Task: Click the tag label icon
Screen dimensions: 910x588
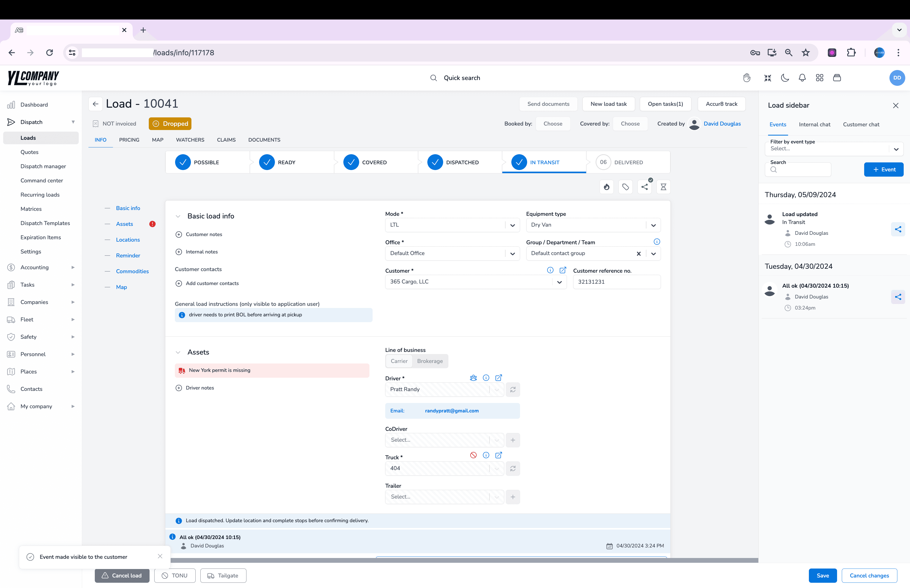Action: pyautogui.click(x=626, y=187)
